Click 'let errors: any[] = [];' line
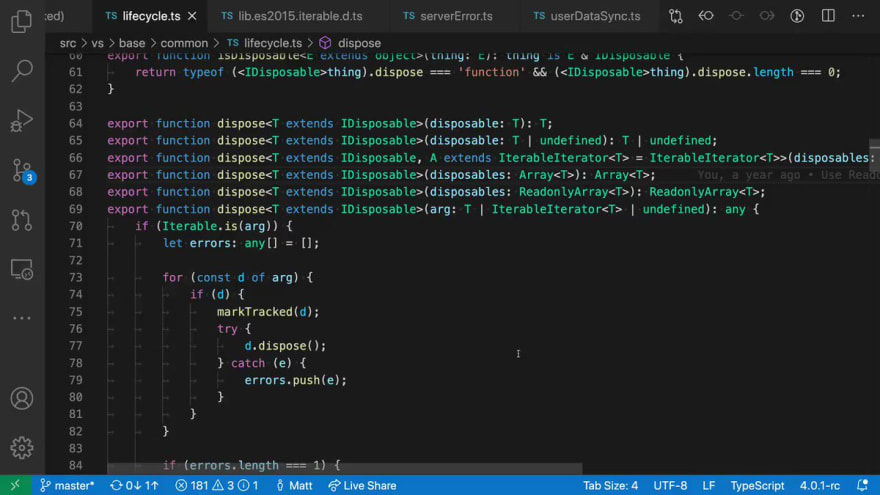The image size is (880, 495). (241, 244)
